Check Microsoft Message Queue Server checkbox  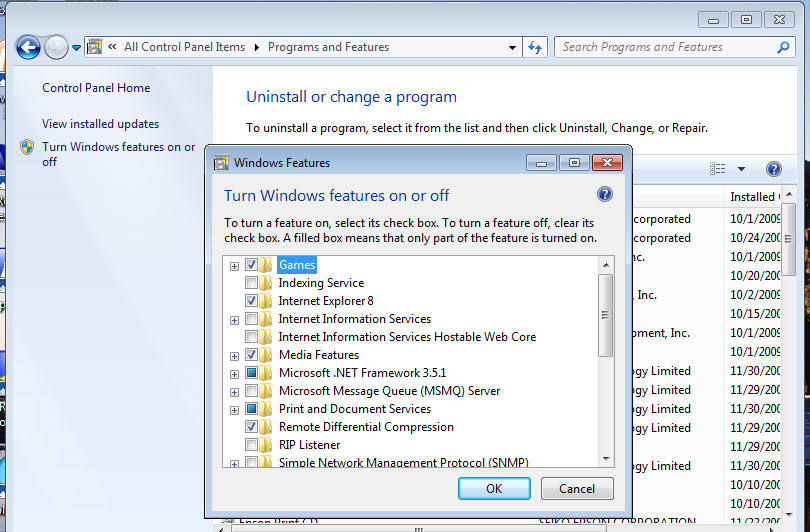[251, 390]
